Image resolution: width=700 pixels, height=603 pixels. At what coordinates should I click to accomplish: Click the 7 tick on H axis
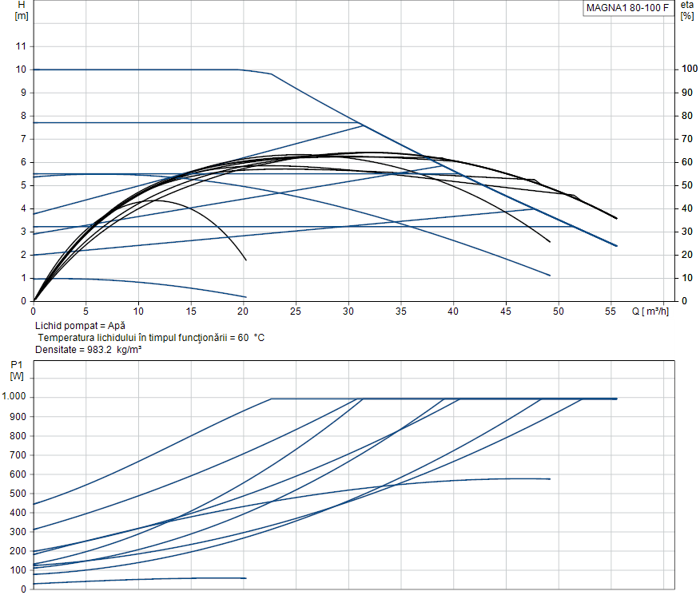coord(23,139)
